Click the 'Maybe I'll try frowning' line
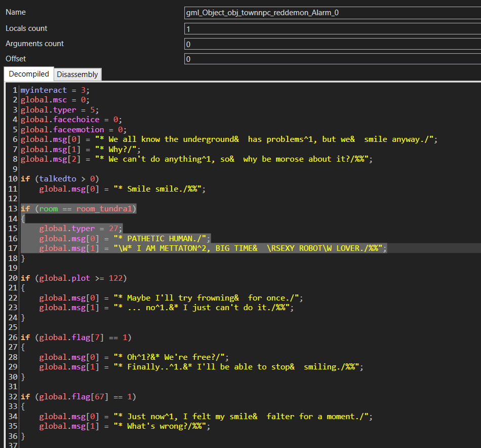 pos(171,298)
